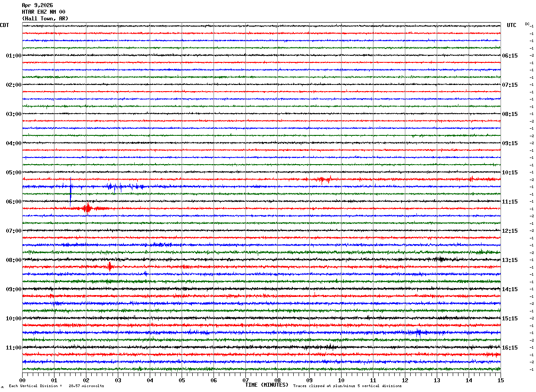Click the red burst near minute 9.5

tap(322, 179)
